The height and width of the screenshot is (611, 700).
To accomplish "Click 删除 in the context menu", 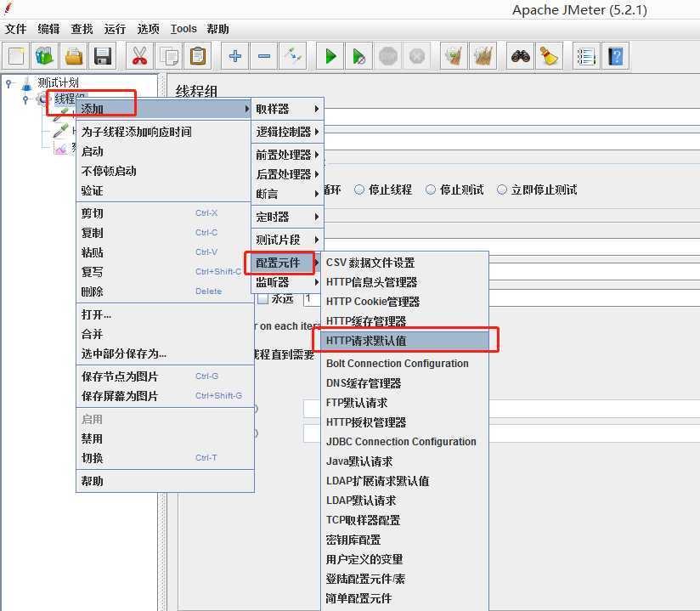I will click(x=163, y=291).
